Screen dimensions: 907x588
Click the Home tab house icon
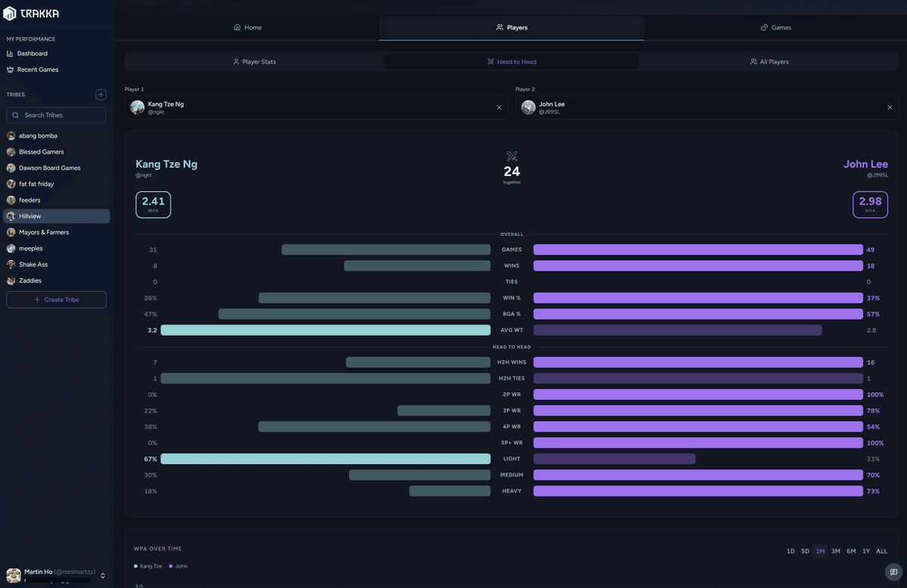(237, 27)
